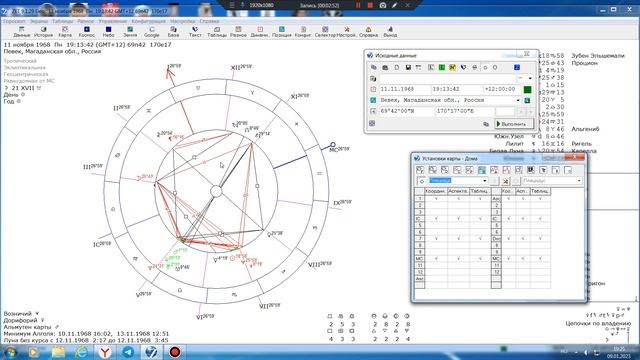Click the Координ. column header
This screenshot has width=640, height=360.
click(436, 191)
